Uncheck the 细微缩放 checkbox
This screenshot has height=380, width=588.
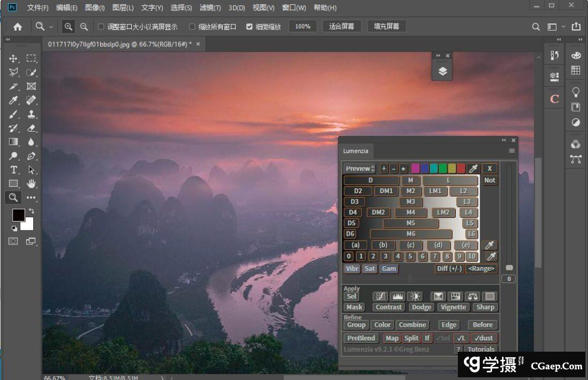click(x=249, y=27)
